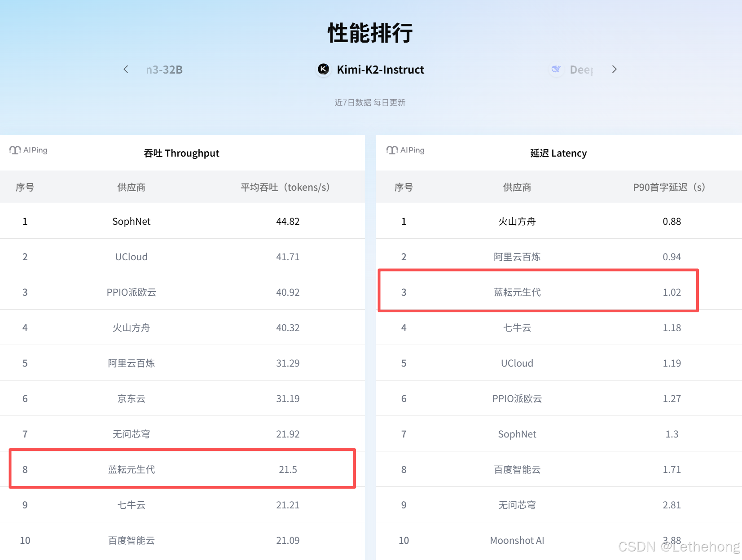
Task: Select SophNet in the Latency table
Action: point(517,434)
